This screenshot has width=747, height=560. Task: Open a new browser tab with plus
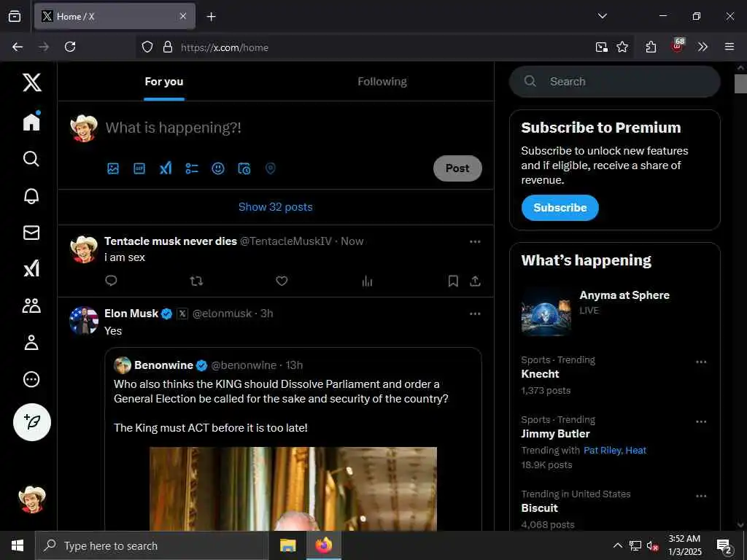click(211, 17)
